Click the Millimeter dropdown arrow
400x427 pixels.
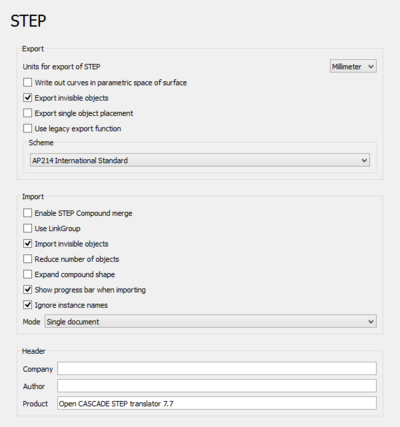371,67
